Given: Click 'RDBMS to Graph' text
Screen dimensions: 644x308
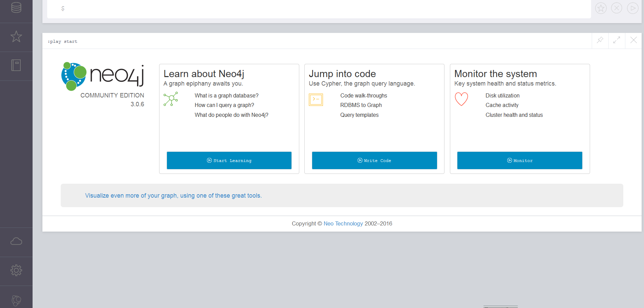Looking at the screenshot, I should click(361, 105).
